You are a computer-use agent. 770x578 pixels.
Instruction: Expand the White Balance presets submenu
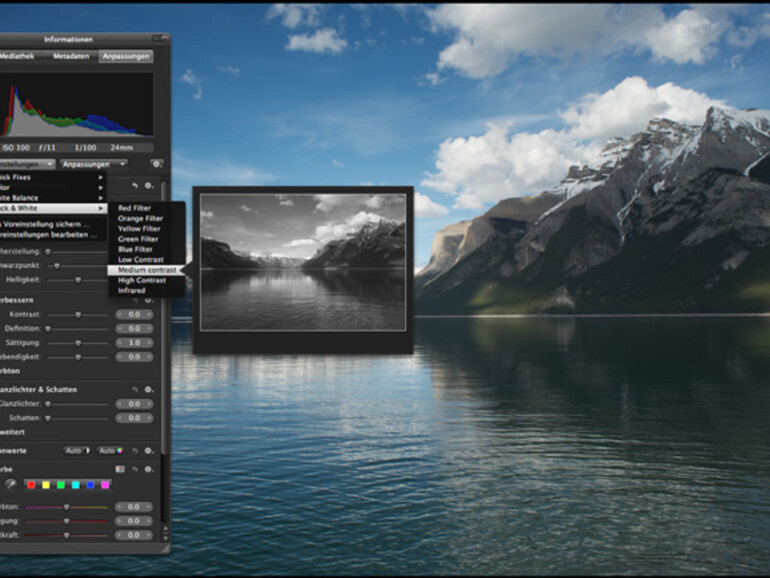coord(50,198)
